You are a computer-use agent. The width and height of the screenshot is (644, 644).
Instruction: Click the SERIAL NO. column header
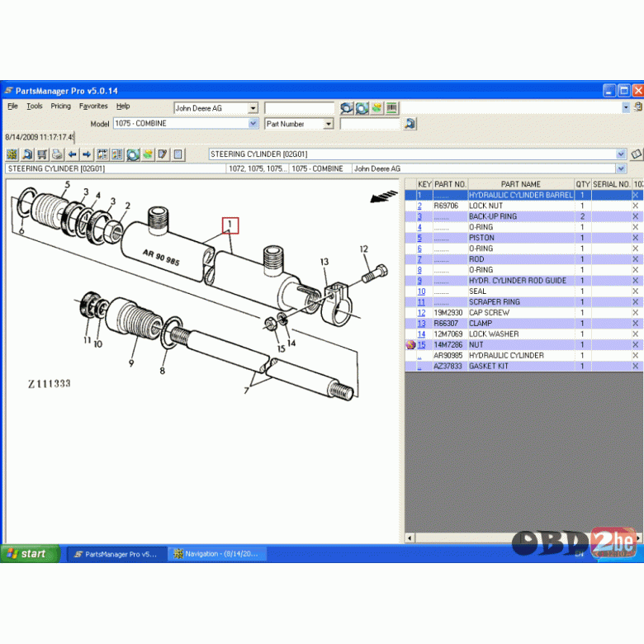611,184
